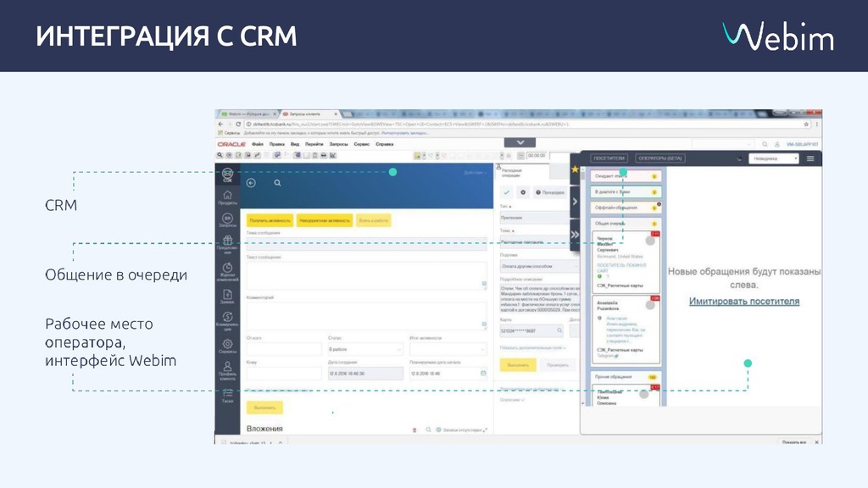The height and width of the screenshot is (488, 868).
Task: Click the search icon in Вложения section
Action: tap(428, 430)
